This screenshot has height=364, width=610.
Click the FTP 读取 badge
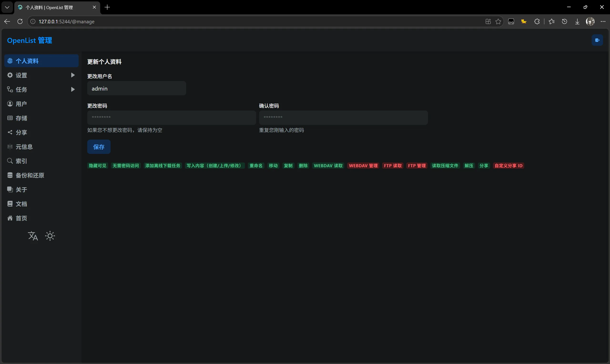[x=393, y=166]
